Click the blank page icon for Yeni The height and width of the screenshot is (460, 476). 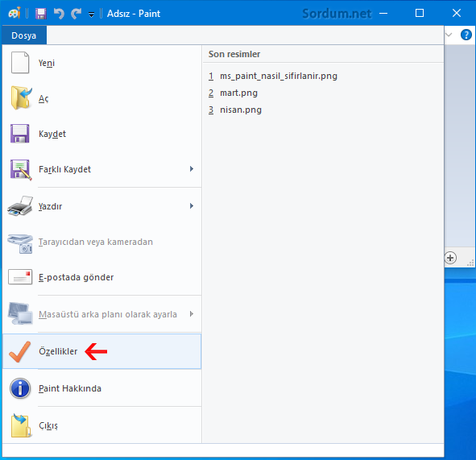[20, 63]
